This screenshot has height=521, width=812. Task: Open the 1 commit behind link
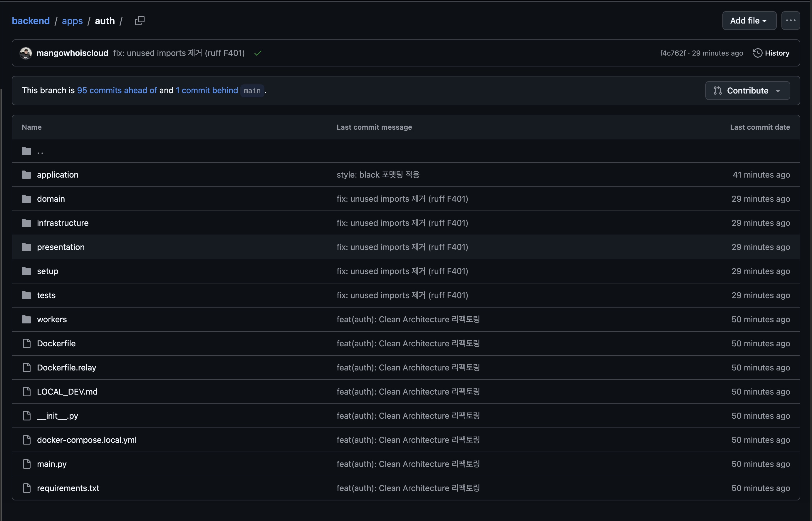[x=207, y=90]
